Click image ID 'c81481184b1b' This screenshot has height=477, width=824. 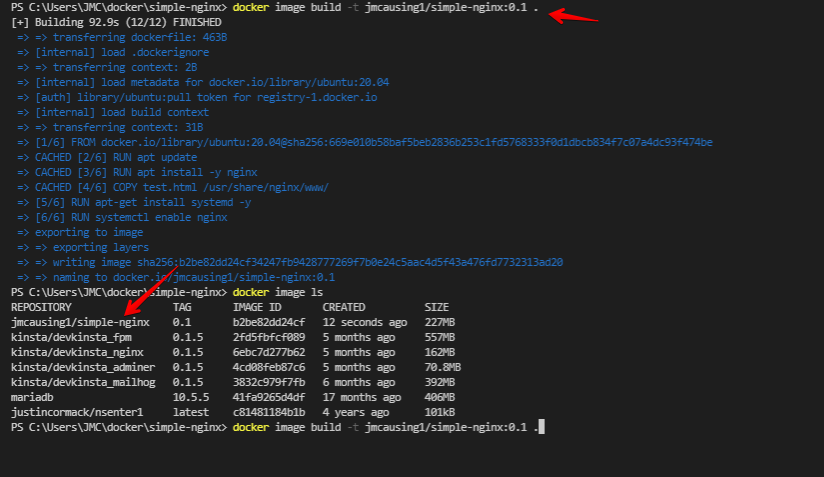coord(269,412)
